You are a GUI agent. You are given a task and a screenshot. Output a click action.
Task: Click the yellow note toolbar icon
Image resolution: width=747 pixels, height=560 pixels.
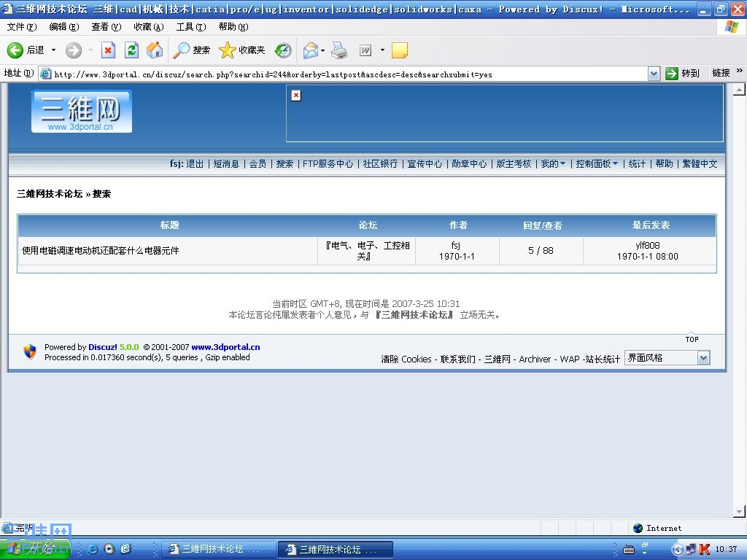[400, 50]
